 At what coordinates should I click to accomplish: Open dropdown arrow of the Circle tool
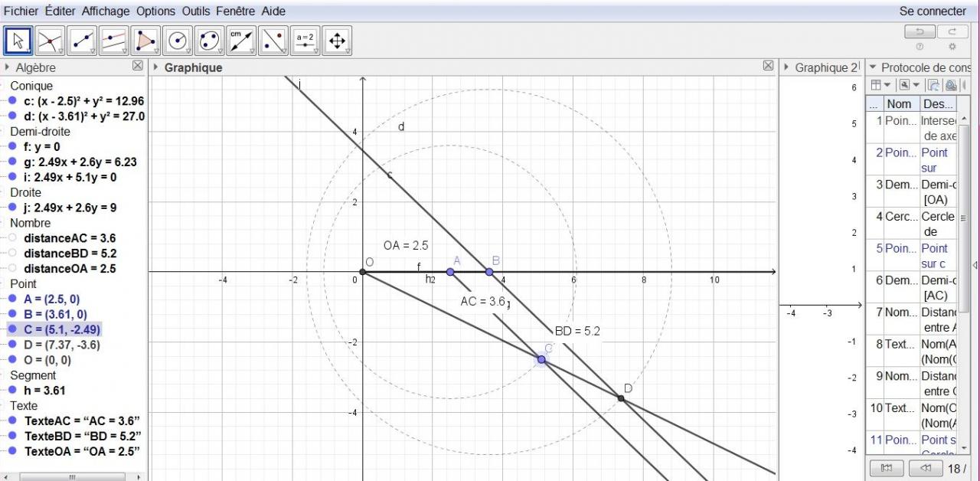click(188, 51)
